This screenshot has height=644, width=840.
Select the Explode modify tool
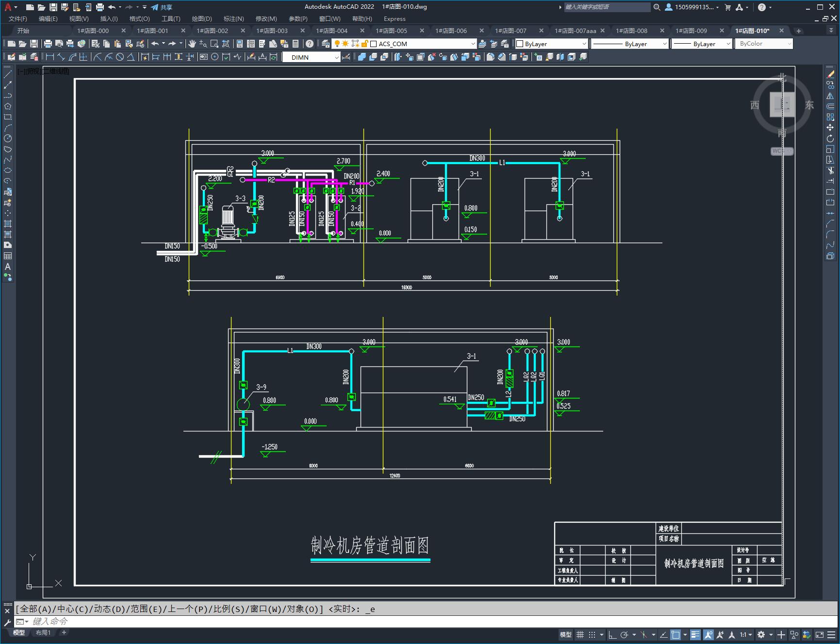(830, 256)
